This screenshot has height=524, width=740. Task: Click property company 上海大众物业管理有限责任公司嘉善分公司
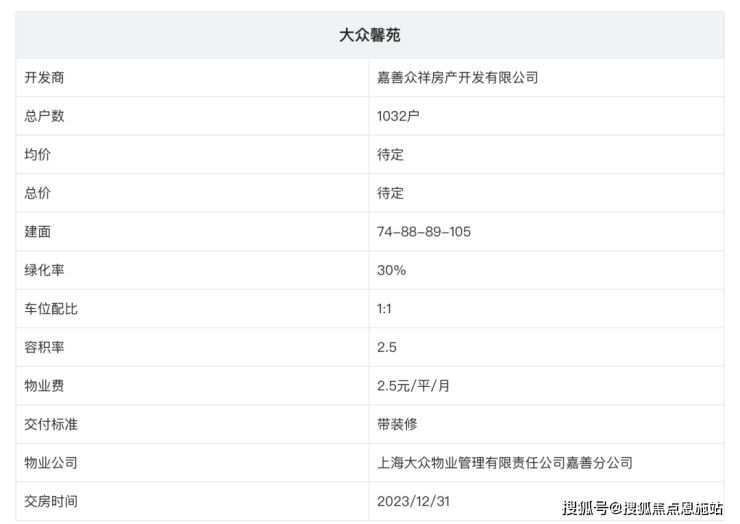tap(505, 463)
